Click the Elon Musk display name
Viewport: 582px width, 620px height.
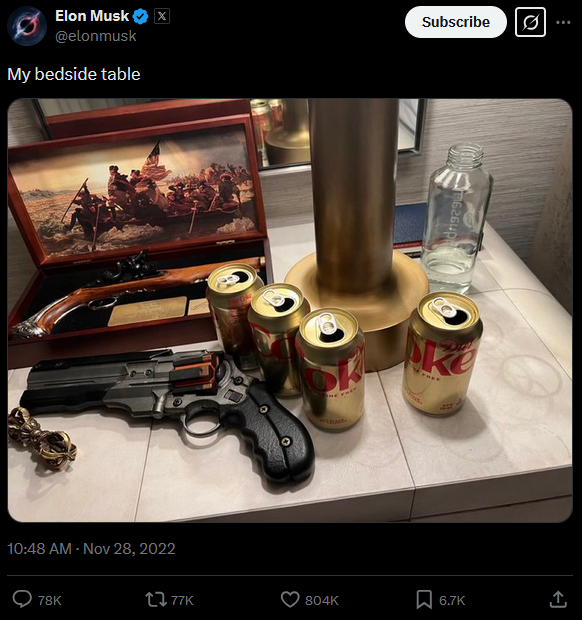[x=92, y=16]
